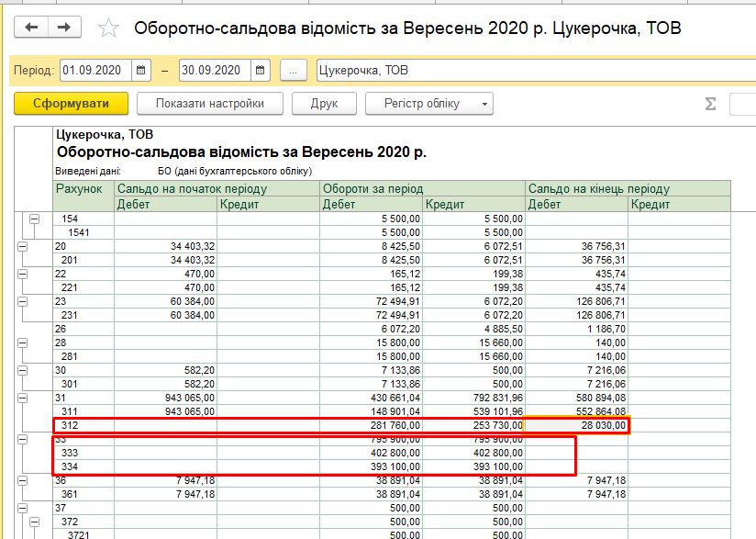This screenshot has width=756, height=539.
Task: Collapse account 372 subgroup
Action: click(x=36, y=522)
